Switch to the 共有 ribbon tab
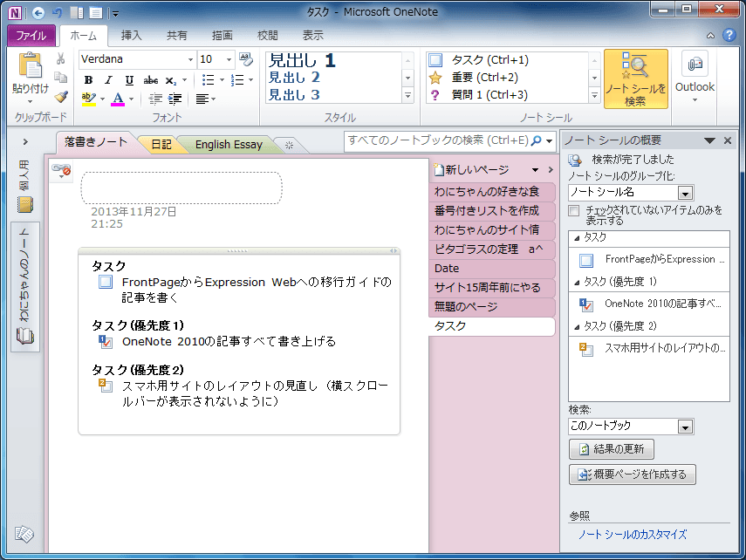This screenshot has width=746, height=560. [x=177, y=36]
